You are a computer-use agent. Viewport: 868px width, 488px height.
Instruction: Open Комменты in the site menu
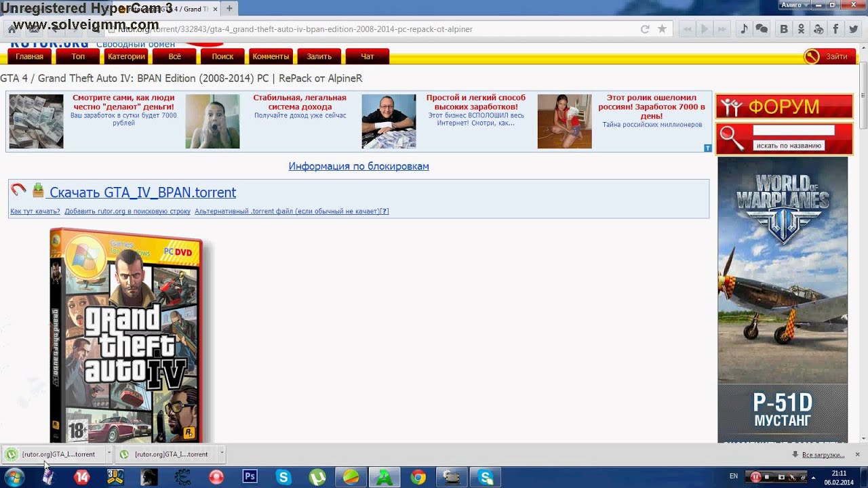pyautogui.click(x=271, y=56)
